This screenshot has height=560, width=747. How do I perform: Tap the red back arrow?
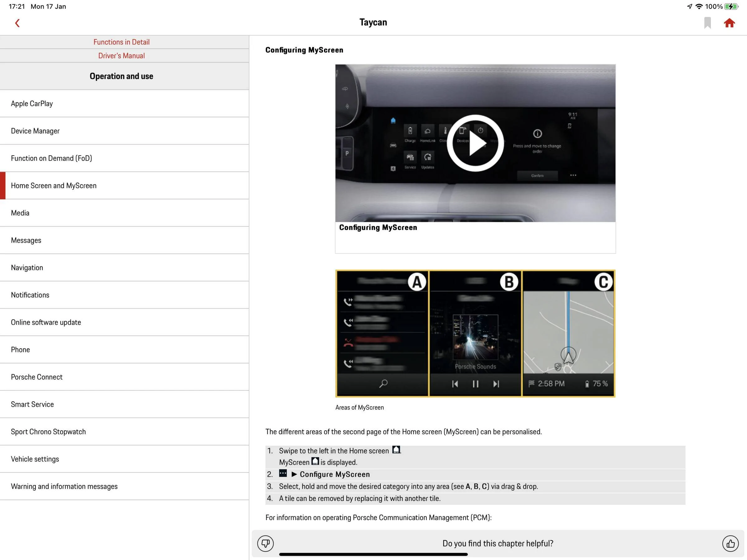click(x=17, y=23)
